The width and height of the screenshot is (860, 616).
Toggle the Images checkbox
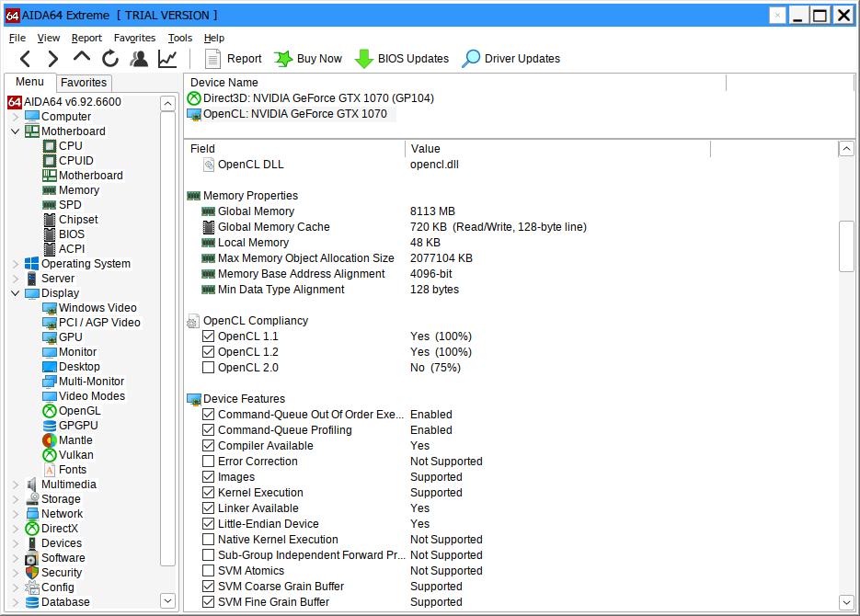[209, 477]
